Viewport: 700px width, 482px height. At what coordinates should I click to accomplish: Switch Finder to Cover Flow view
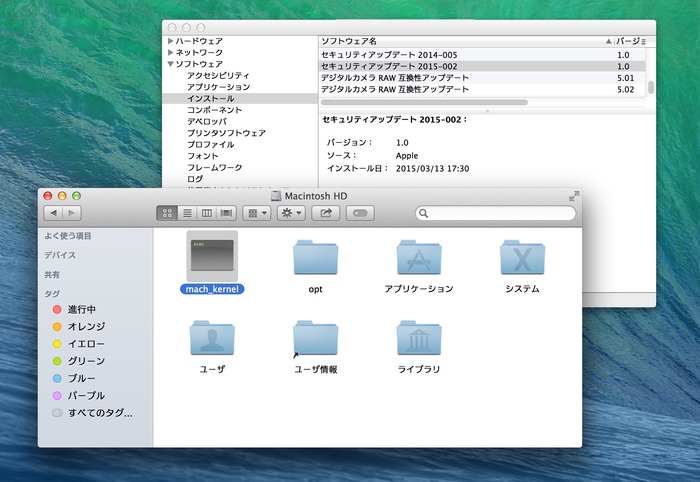tap(227, 213)
